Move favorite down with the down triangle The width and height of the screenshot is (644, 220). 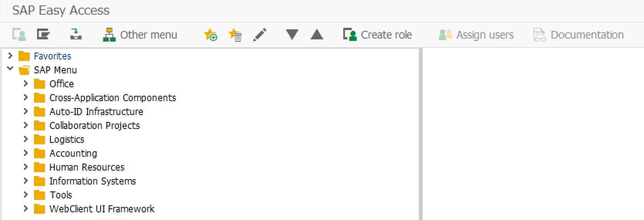tap(292, 35)
